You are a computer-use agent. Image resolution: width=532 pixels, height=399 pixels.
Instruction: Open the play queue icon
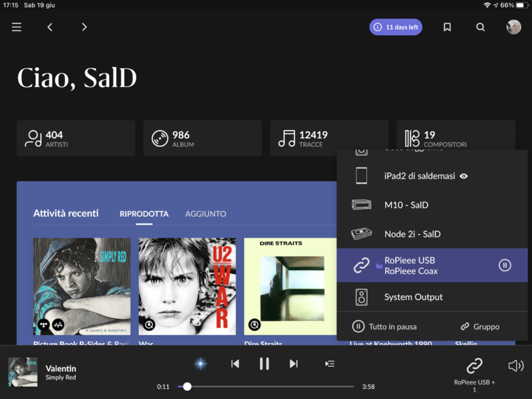pyautogui.click(x=329, y=364)
